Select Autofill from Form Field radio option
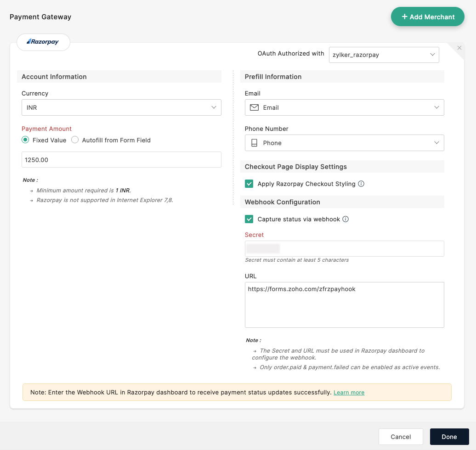 pos(75,140)
